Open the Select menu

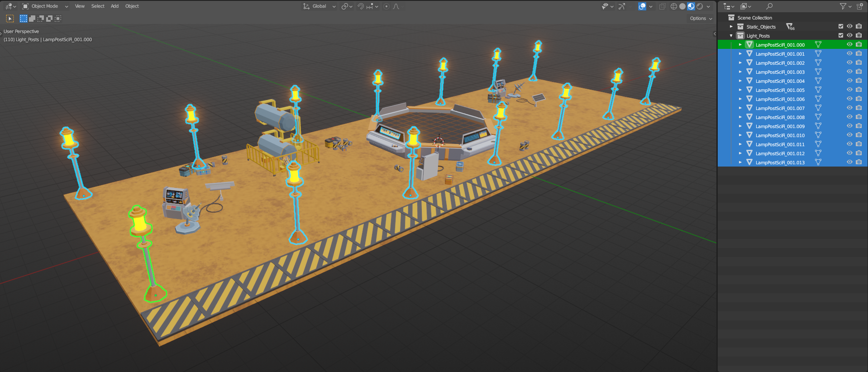98,6
